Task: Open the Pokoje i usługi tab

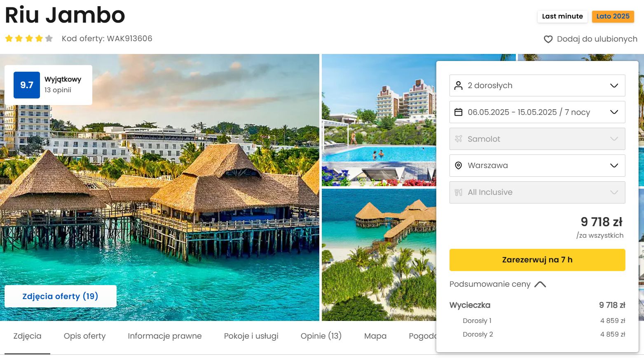Action: [251, 336]
